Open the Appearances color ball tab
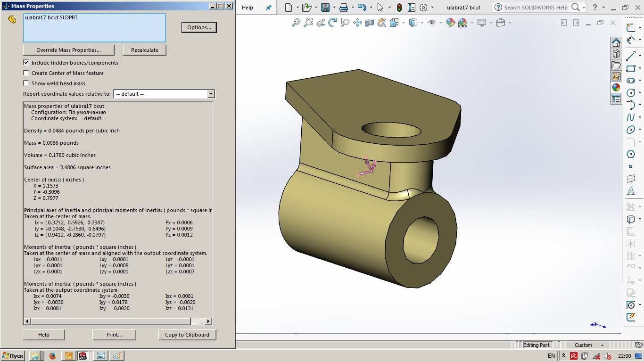 point(616,88)
